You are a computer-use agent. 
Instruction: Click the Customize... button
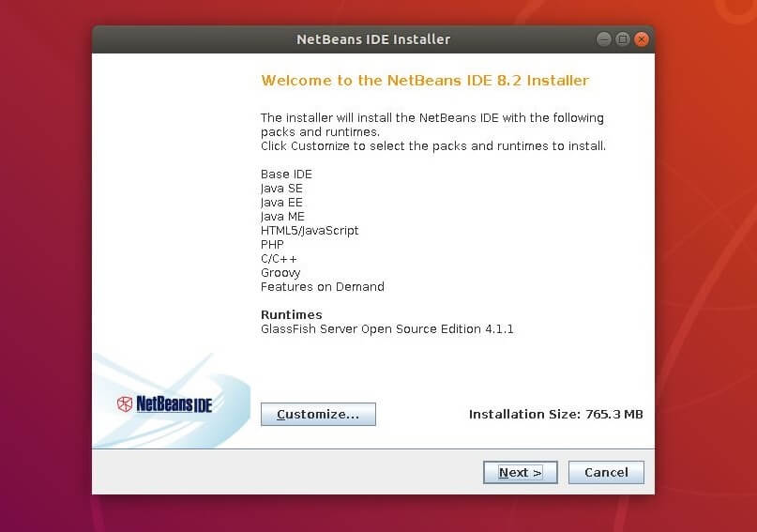318,414
